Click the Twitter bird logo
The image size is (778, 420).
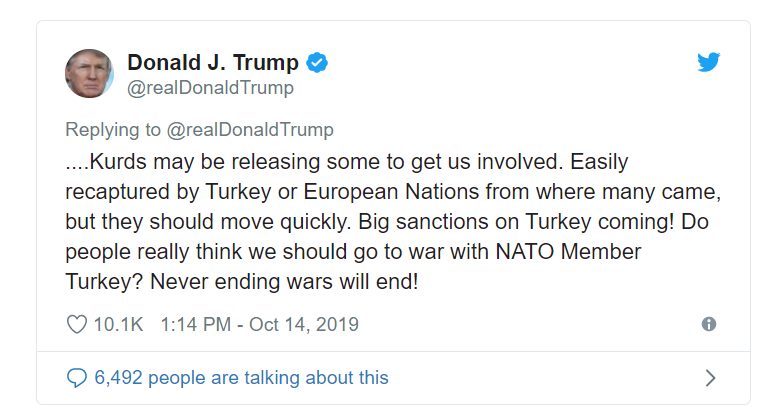(708, 62)
